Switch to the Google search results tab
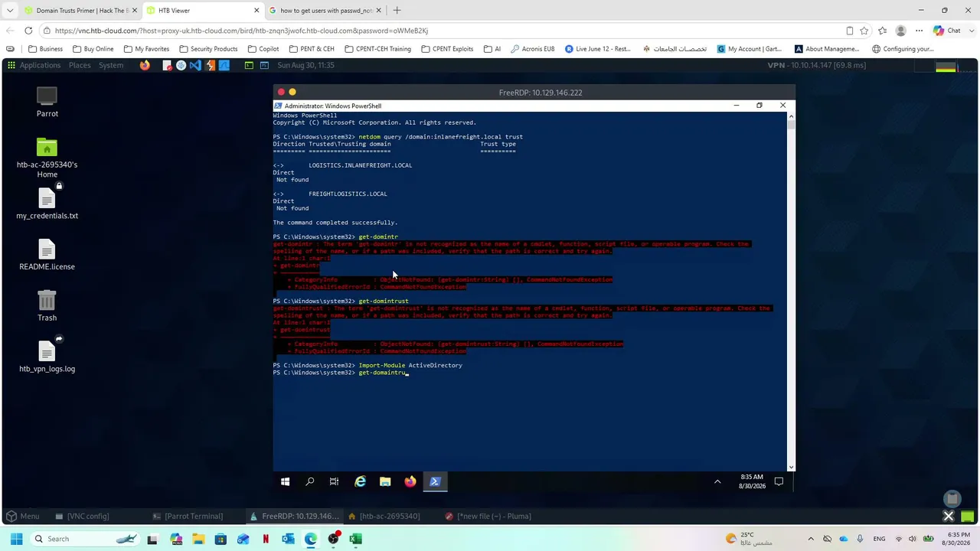The image size is (980, 551). (325, 11)
